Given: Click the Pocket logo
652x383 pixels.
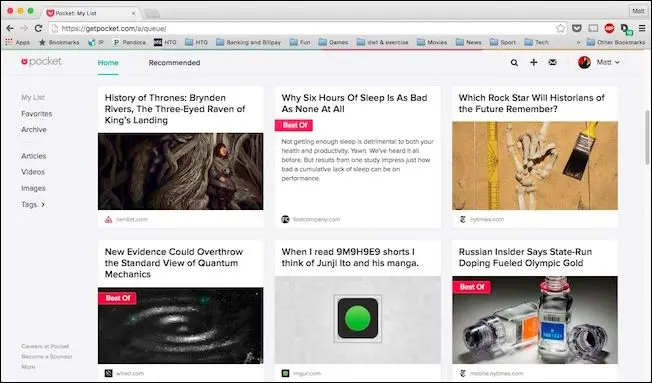Looking at the screenshot, I should tap(41, 62).
